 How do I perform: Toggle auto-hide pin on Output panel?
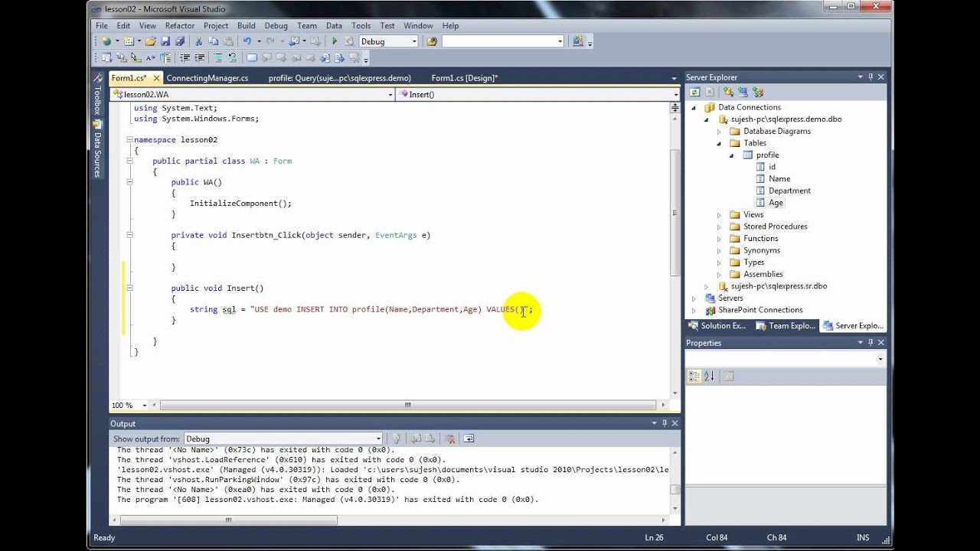[x=664, y=423]
